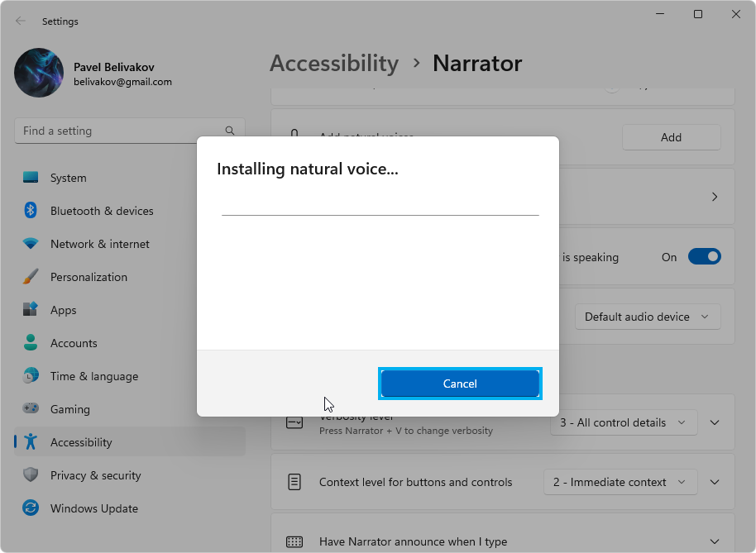Click belivakov@gmail.com email text
This screenshot has width=756, height=553.
122,82
